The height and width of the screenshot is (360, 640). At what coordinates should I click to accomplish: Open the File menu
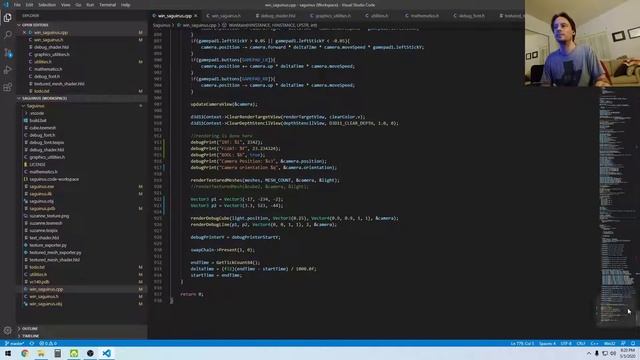point(17,5)
